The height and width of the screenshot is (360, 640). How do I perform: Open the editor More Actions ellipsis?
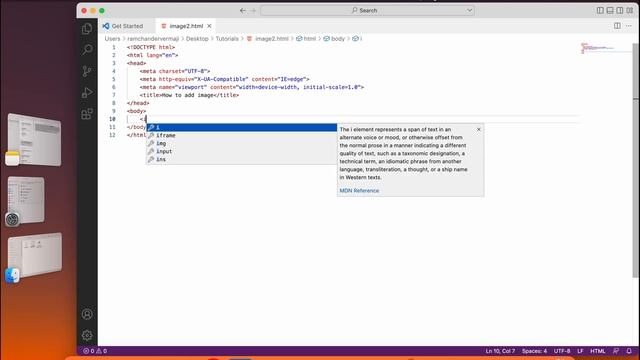(x=629, y=26)
